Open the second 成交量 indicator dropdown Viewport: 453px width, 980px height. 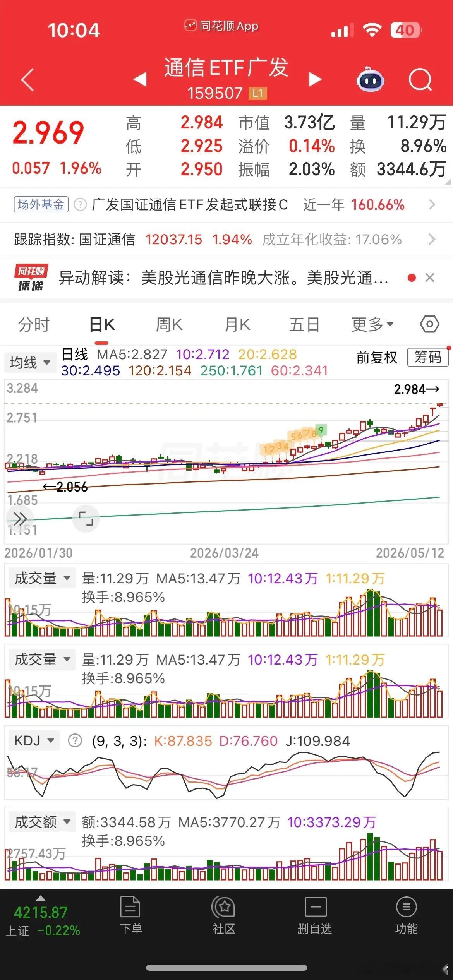[42, 659]
